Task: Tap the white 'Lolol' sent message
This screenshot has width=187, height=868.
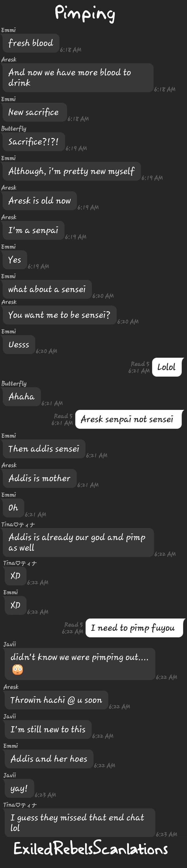Action: point(167,367)
